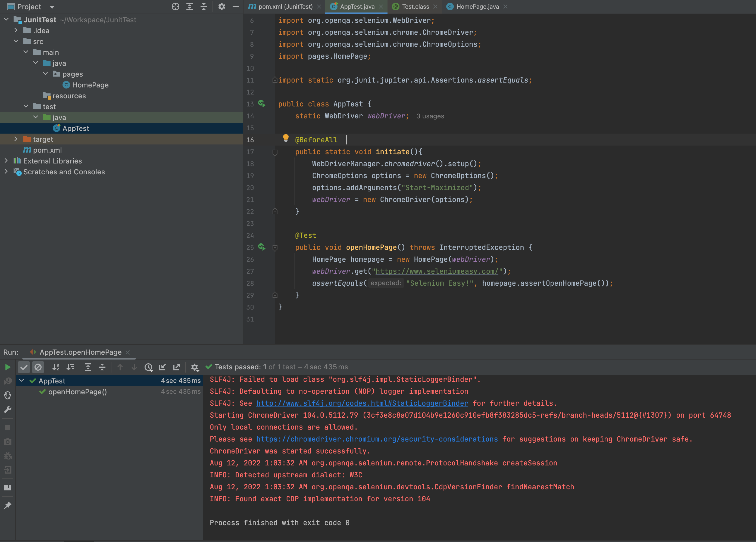This screenshot has height=542, width=756.
Task: Switch to pom.xml (JunitTest) tab
Action: tap(285, 7)
